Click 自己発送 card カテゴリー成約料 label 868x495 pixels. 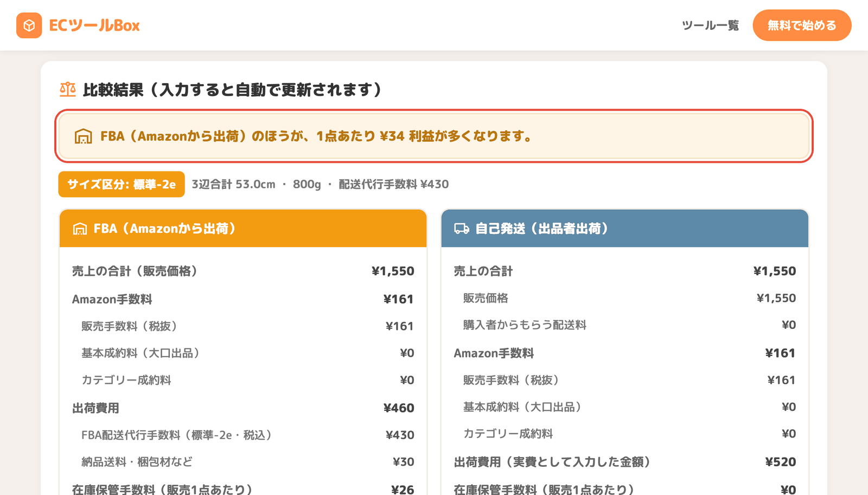508,434
